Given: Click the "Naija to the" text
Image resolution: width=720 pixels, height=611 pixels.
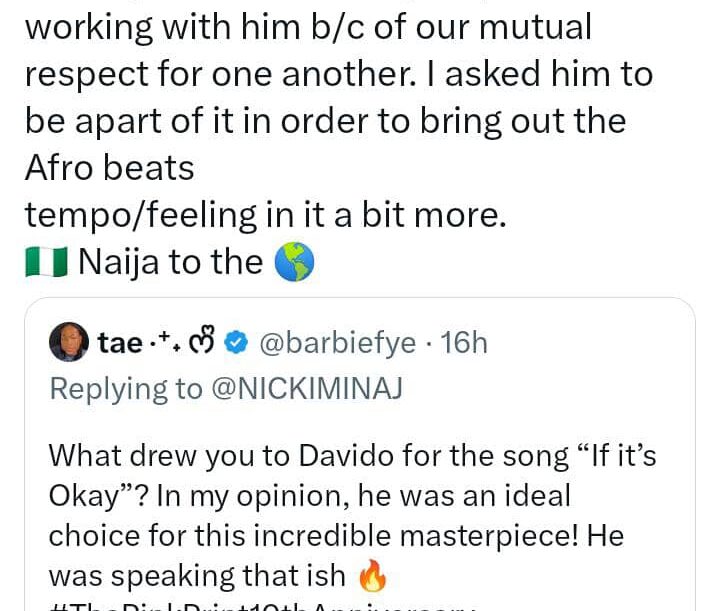Looking at the screenshot, I should (x=170, y=262).
